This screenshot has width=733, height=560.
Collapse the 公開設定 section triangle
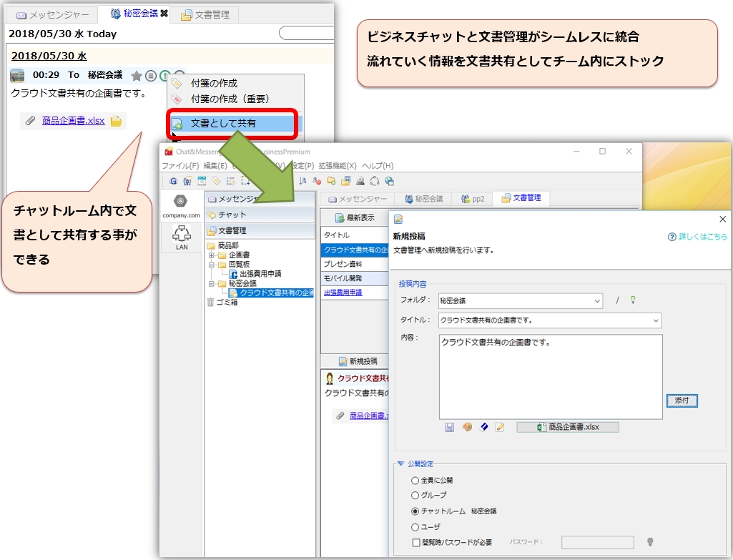click(401, 463)
